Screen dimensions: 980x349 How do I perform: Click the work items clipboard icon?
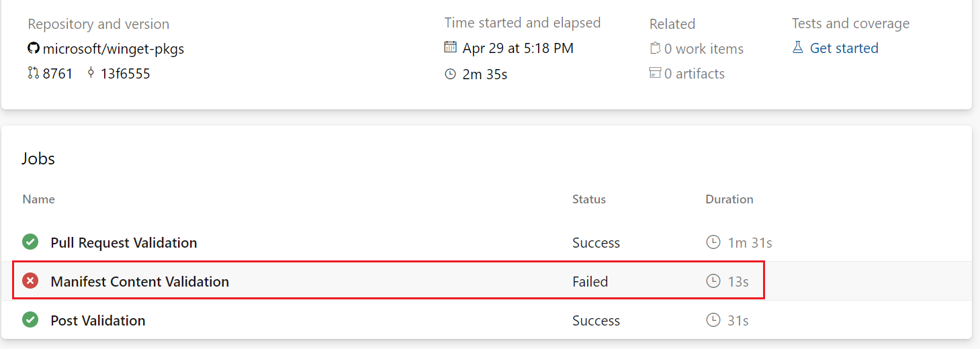(x=655, y=49)
